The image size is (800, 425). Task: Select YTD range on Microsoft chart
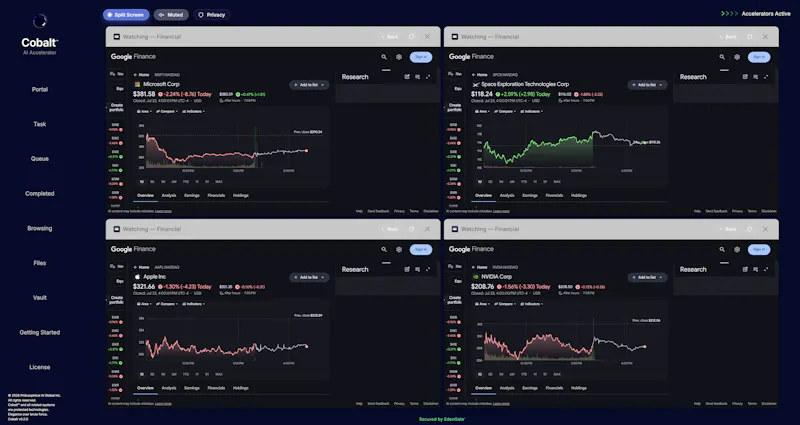186,182
